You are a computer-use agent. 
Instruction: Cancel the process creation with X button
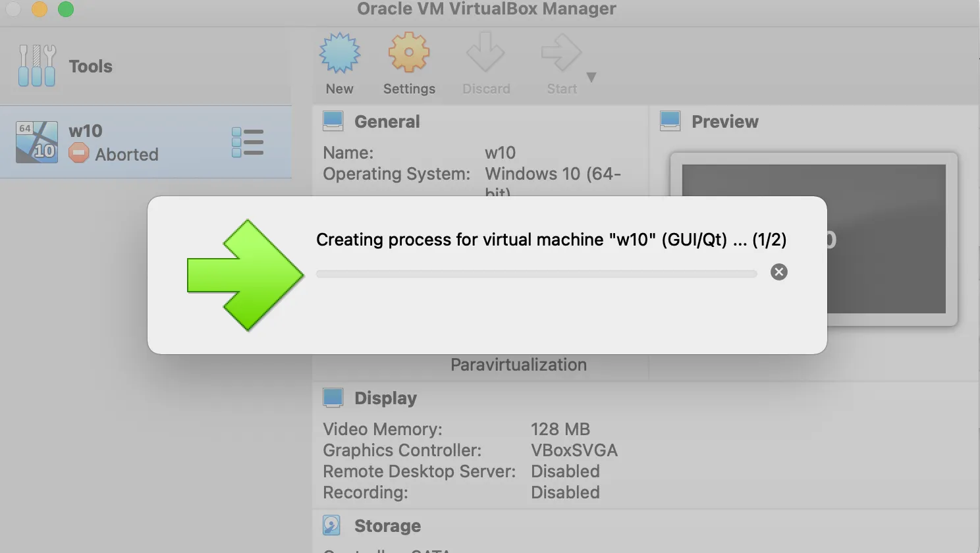coord(779,272)
